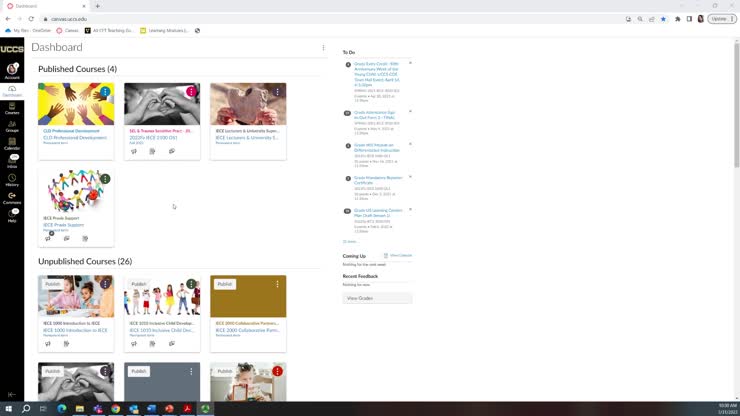
Task: Open options for IECE 1000 Introduction card
Action: pyautogui.click(x=105, y=284)
